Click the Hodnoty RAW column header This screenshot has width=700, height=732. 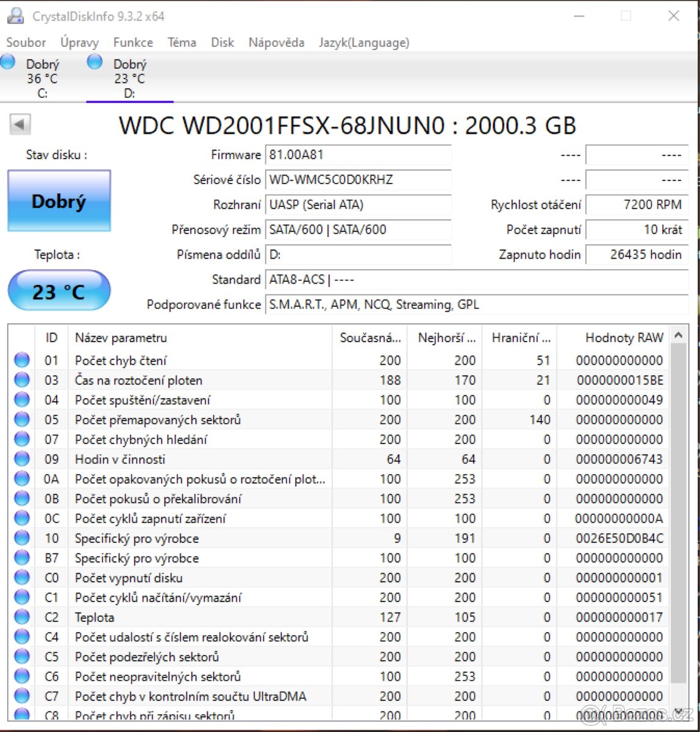614,337
